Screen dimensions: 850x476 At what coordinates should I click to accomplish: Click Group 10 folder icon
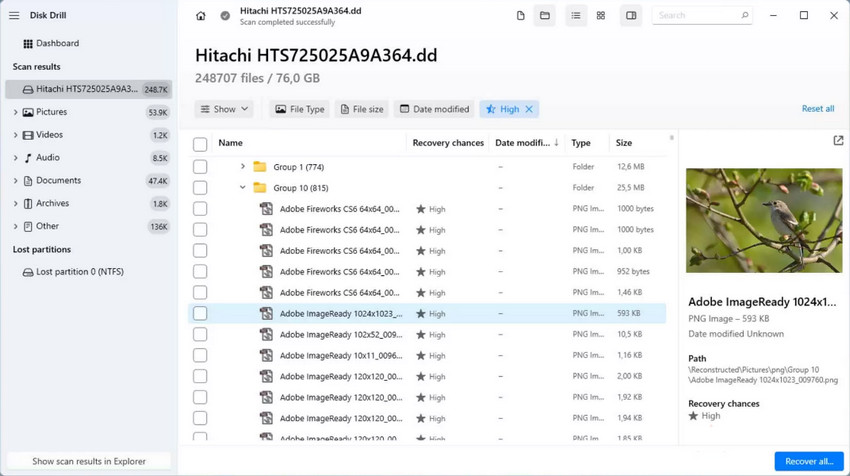pyautogui.click(x=260, y=188)
